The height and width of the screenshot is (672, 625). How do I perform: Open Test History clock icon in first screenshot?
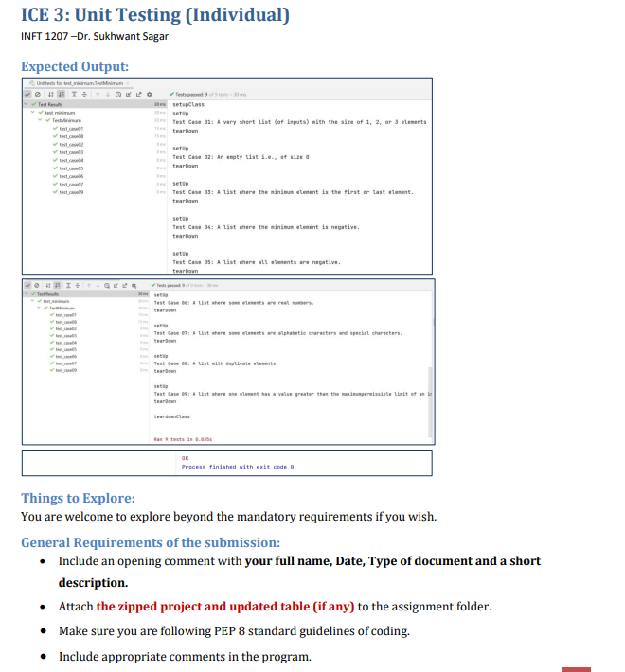[x=118, y=95]
